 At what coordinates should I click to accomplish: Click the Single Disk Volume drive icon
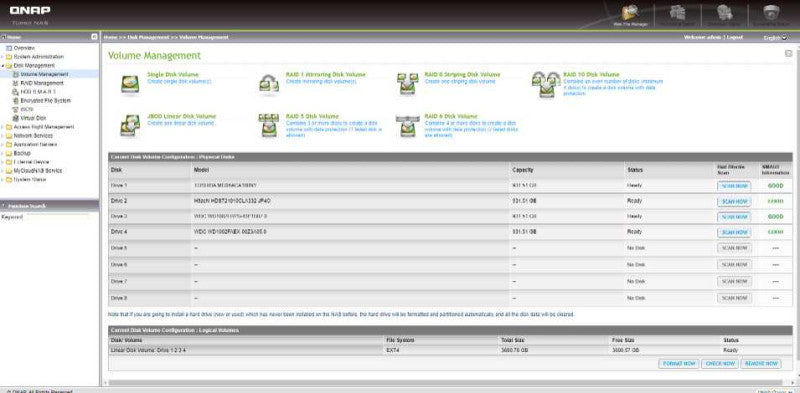click(130, 84)
